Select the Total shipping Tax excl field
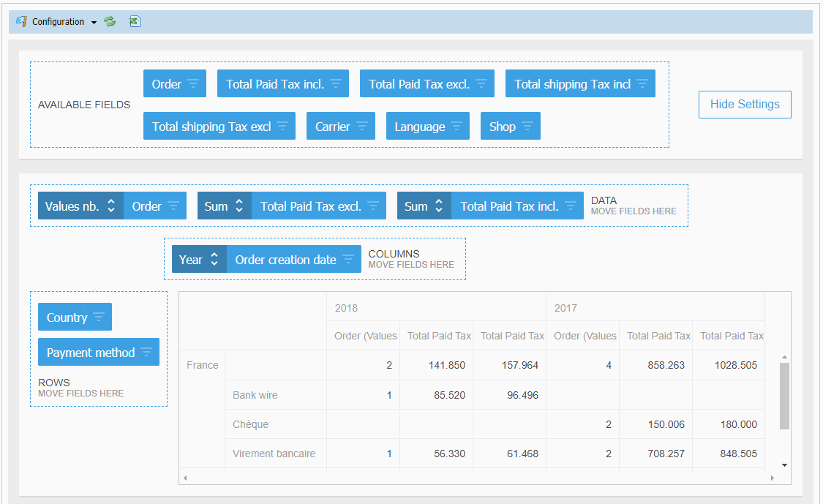This screenshot has height=504, width=823. (x=211, y=127)
